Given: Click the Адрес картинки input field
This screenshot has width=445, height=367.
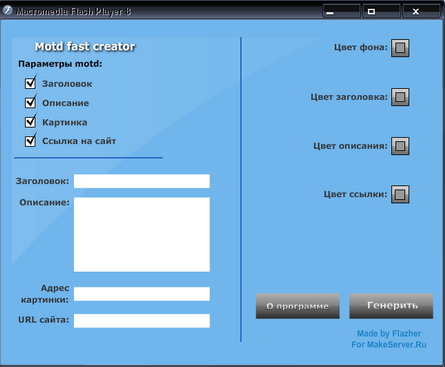Looking at the screenshot, I should [142, 294].
